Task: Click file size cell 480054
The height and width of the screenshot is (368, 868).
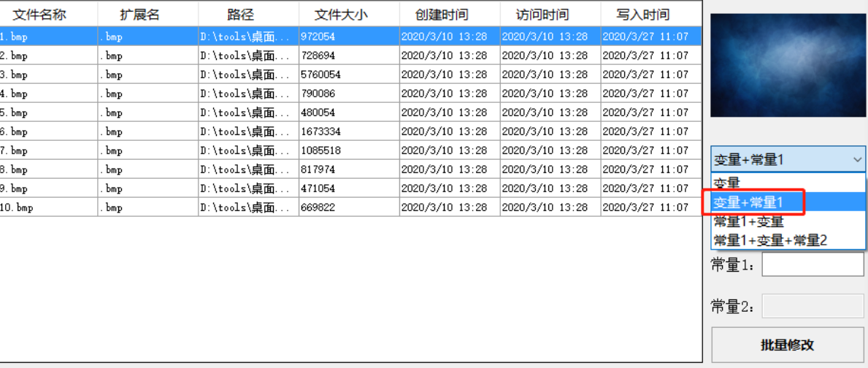Action: tap(349, 112)
